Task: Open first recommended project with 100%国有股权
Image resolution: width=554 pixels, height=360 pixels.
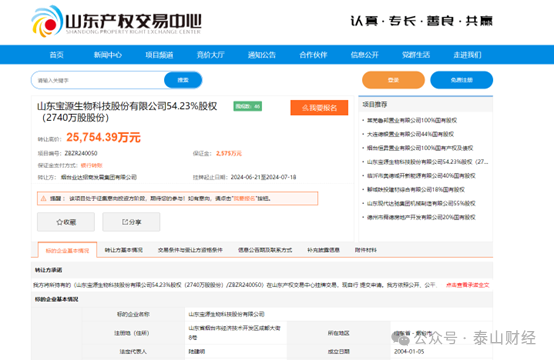Action: coord(412,120)
